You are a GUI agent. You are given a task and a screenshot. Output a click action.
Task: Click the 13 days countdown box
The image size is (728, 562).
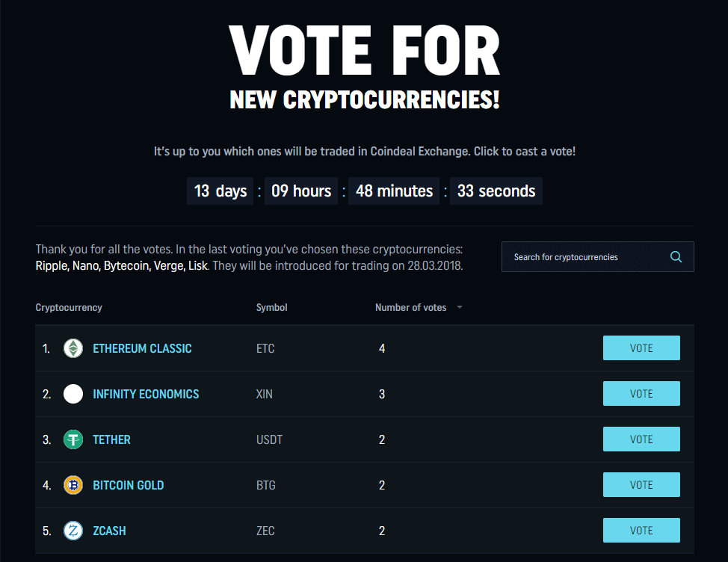(x=220, y=191)
